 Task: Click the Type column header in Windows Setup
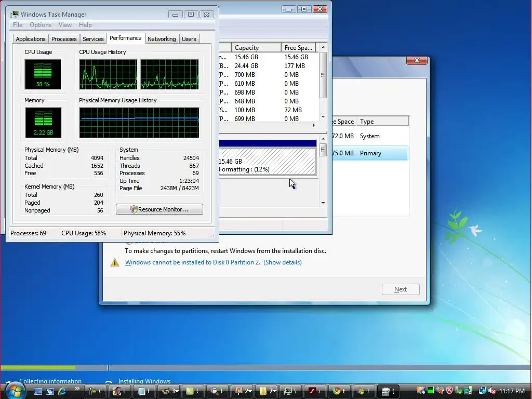pos(382,122)
